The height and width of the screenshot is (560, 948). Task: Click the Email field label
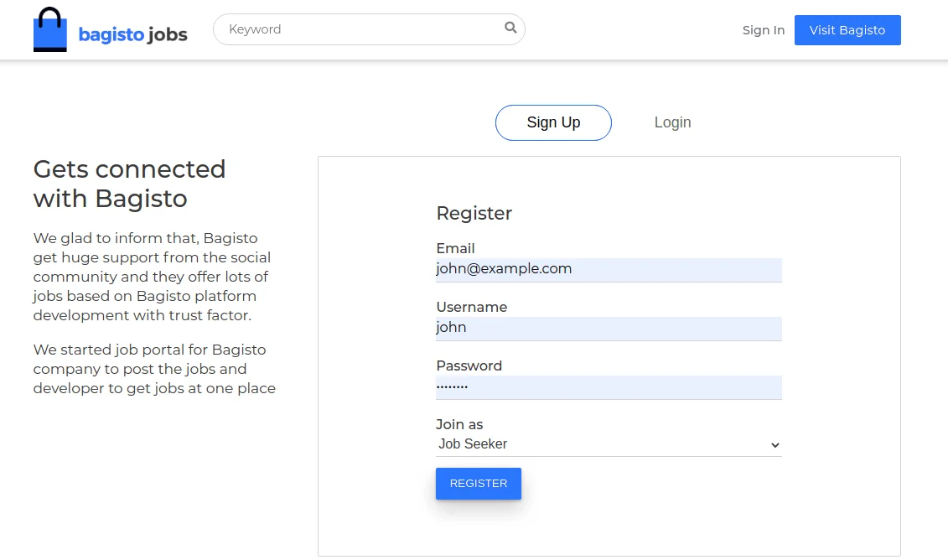pyautogui.click(x=455, y=248)
